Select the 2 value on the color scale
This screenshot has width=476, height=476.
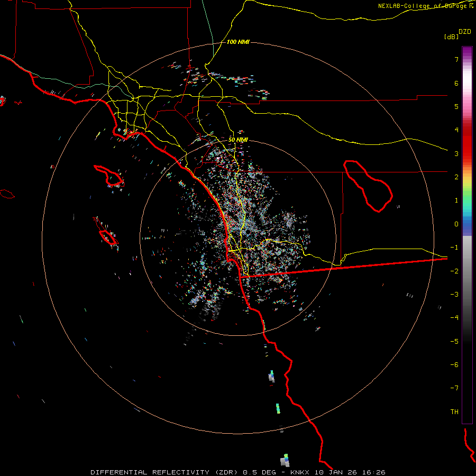(456, 177)
